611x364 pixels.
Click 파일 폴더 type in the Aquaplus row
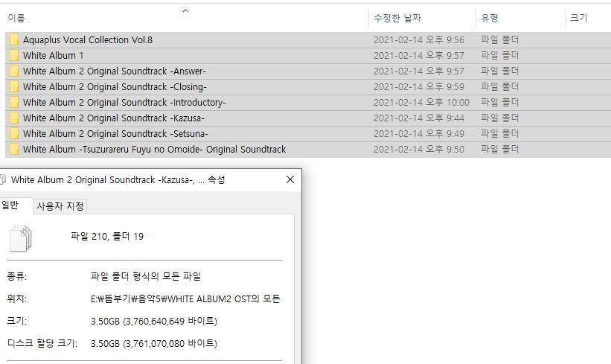click(x=499, y=39)
